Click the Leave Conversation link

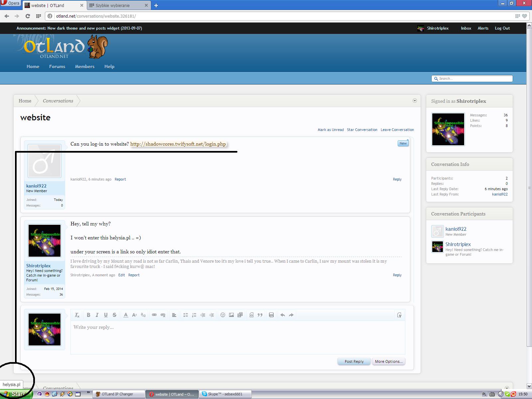click(x=397, y=130)
